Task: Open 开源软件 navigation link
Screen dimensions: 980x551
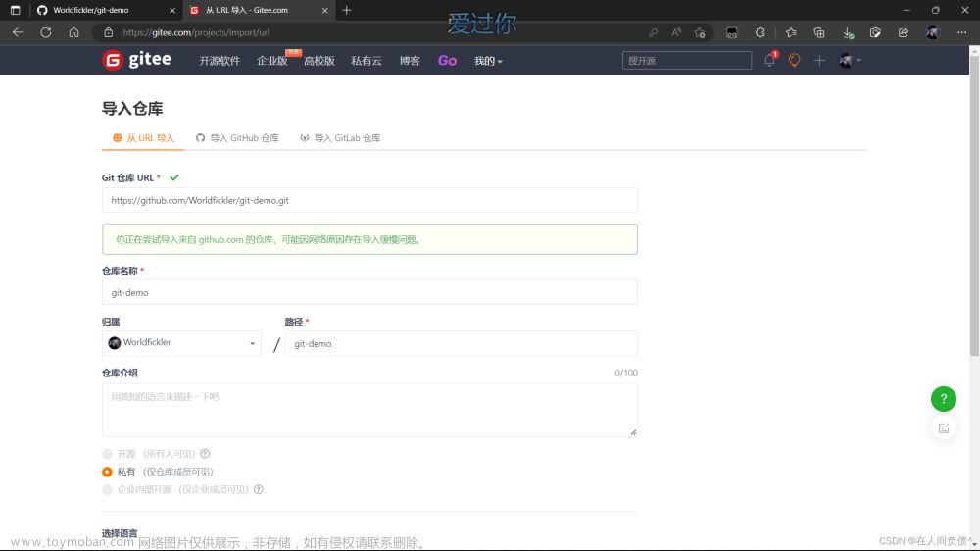Action: coord(220,61)
